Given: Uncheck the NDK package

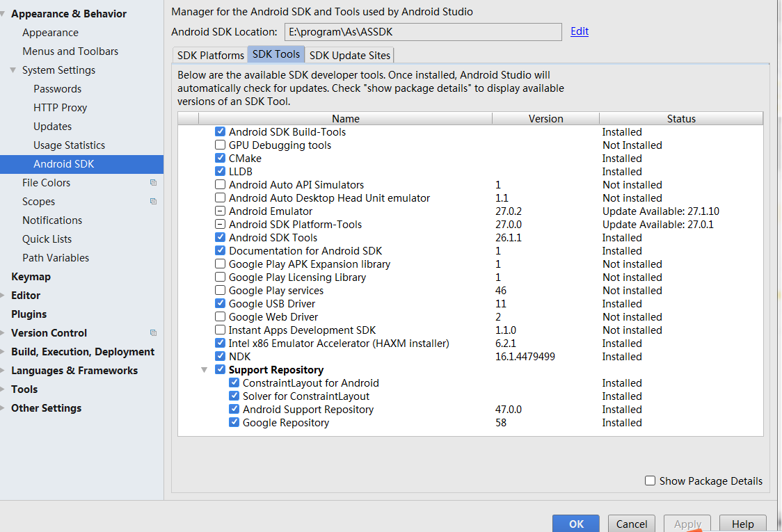Looking at the screenshot, I should click(220, 356).
